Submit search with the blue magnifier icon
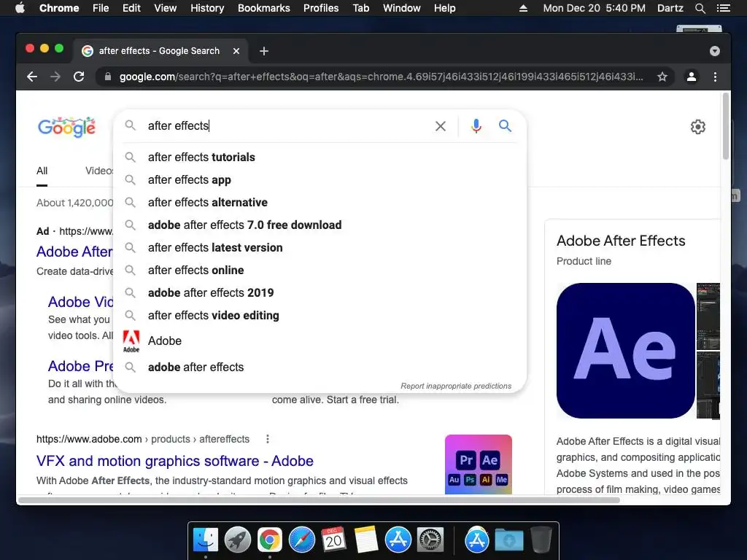 tap(505, 125)
